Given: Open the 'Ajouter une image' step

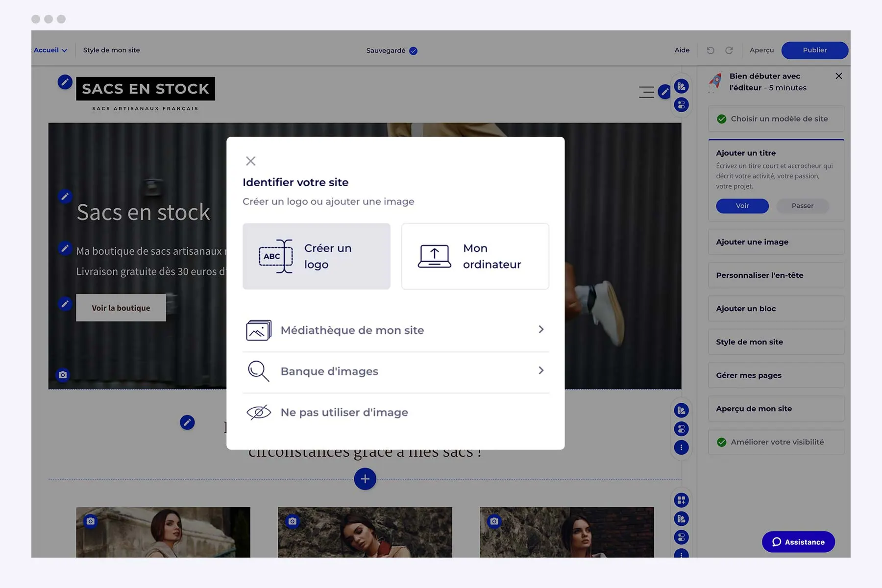Looking at the screenshot, I should click(776, 242).
